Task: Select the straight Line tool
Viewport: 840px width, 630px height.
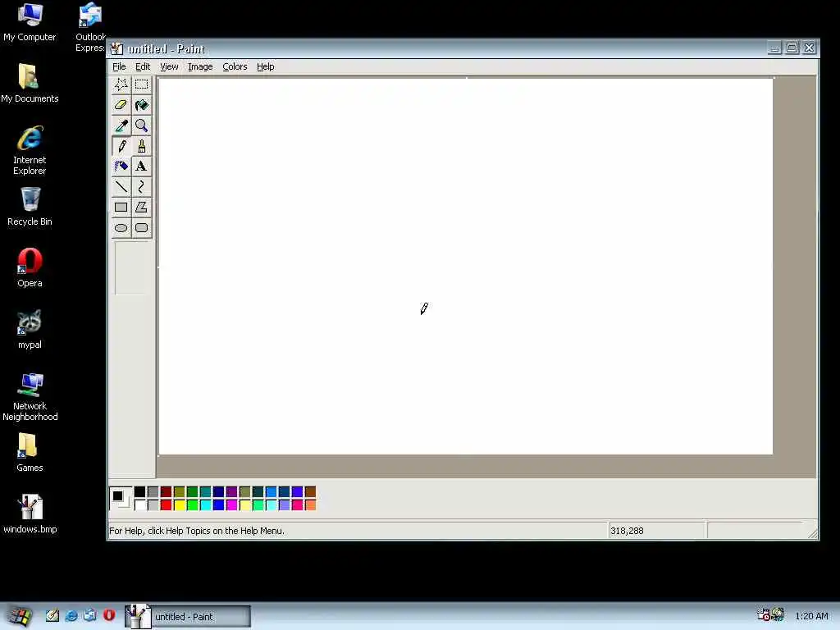Action: tap(121, 186)
